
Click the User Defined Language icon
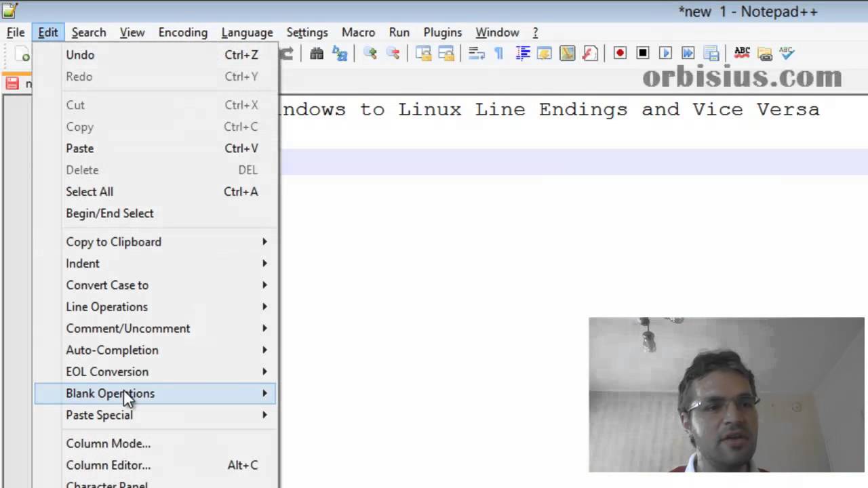[x=545, y=54]
